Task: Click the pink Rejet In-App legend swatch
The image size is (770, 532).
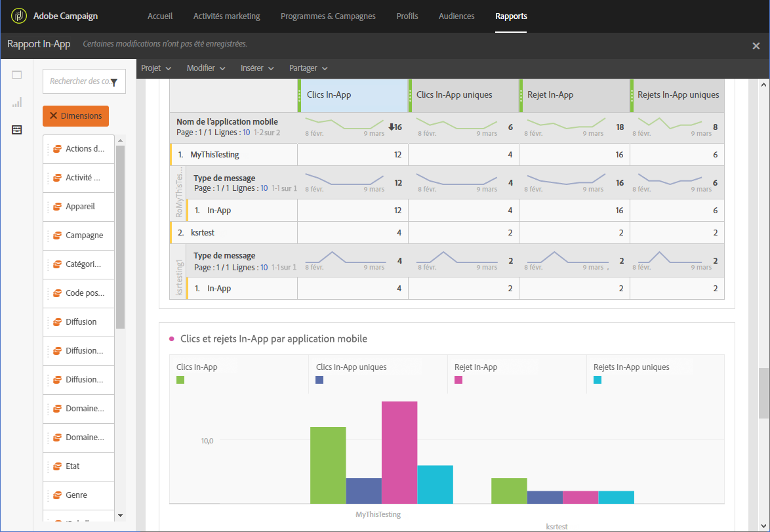Action: pyautogui.click(x=458, y=380)
